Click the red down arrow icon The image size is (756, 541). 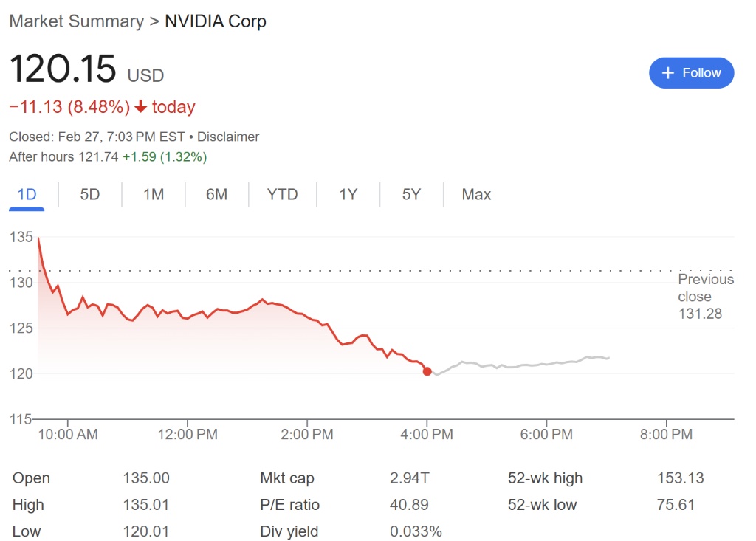141,107
